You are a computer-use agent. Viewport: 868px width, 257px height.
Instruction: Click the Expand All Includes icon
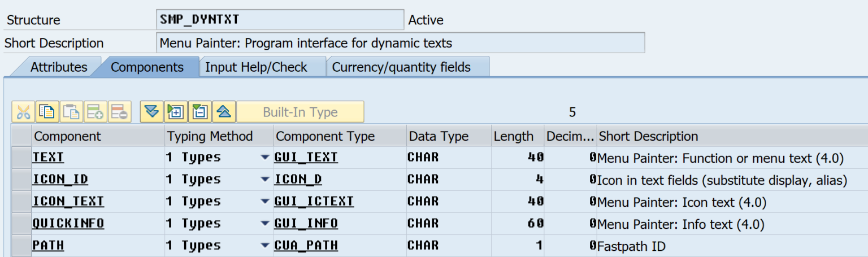(x=151, y=112)
